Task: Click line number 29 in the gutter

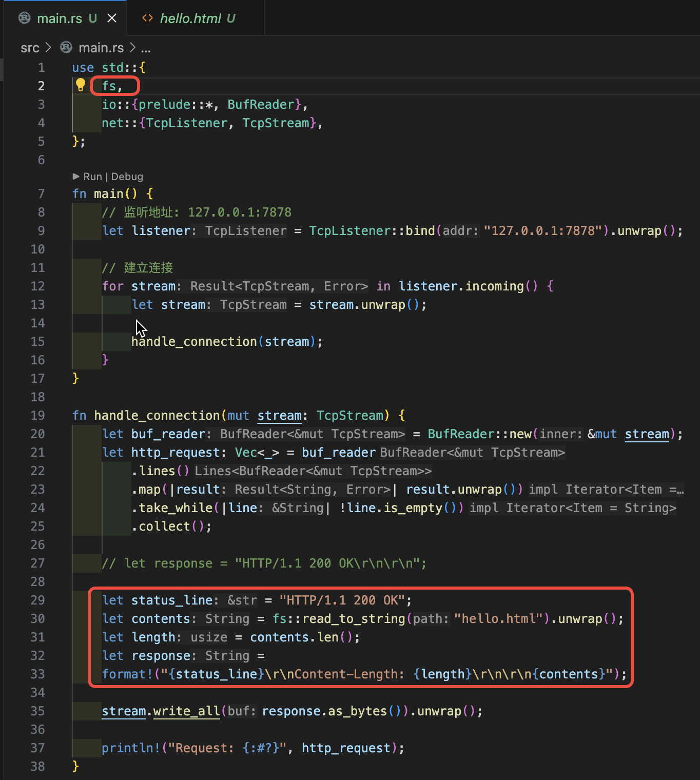Action: tap(38, 600)
